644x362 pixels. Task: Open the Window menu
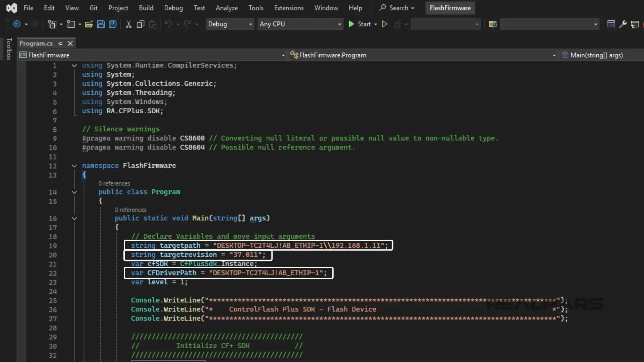[326, 8]
